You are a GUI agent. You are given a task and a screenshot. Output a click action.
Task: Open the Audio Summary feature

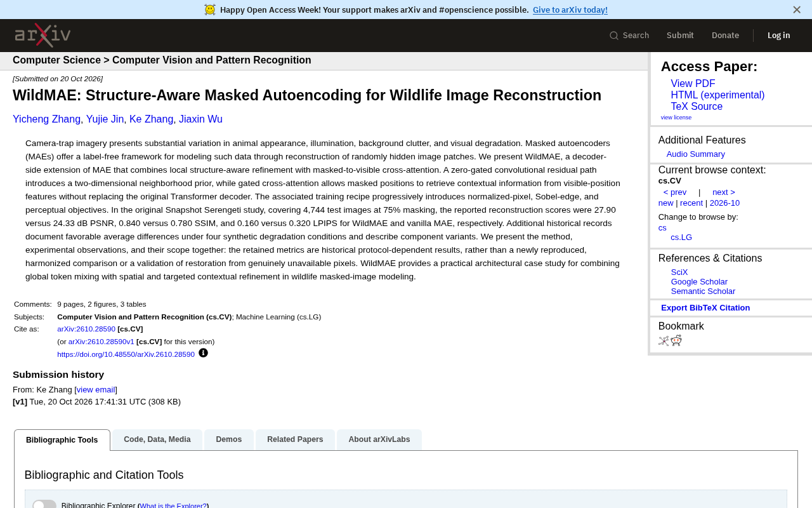[x=696, y=154]
